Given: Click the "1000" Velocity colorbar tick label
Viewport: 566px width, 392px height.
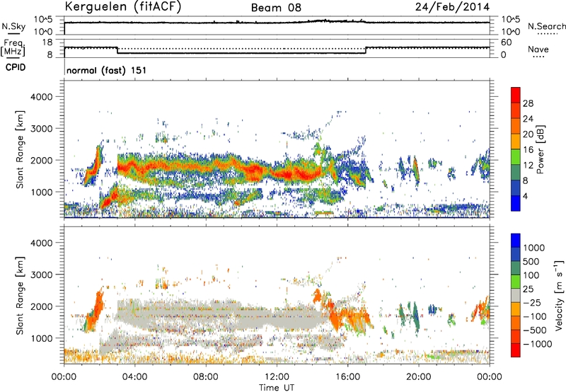Looking at the screenshot, I should pyautogui.click(x=534, y=248).
